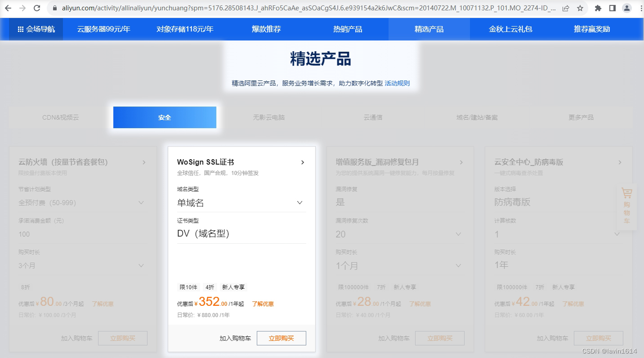This screenshot has height=358, width=644.
Task: Switch to the 更多产品 tab
Action: click(x=581, y=117)
